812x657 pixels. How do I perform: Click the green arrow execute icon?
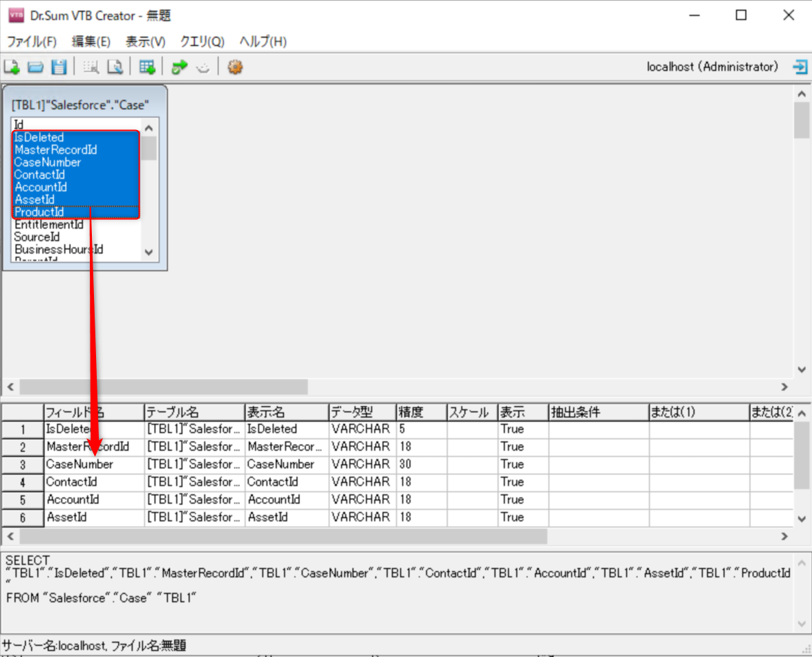coord(180,67)
